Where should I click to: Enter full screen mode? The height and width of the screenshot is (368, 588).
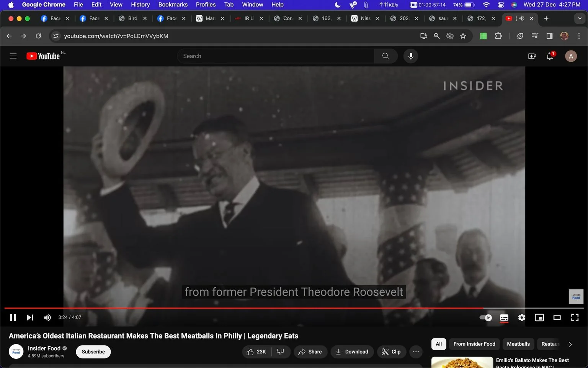[x=575, y=317]
